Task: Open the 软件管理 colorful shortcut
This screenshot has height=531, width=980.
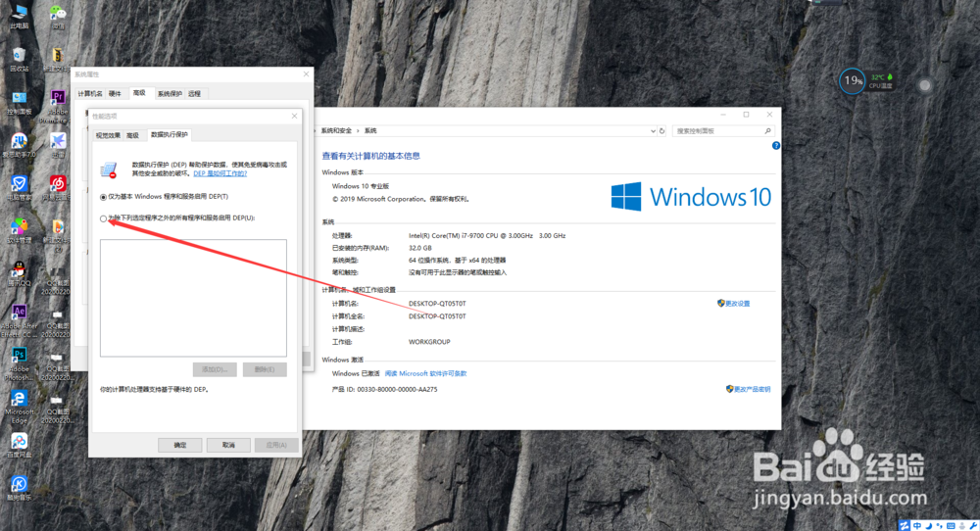Action: click(x=19, y=230)
